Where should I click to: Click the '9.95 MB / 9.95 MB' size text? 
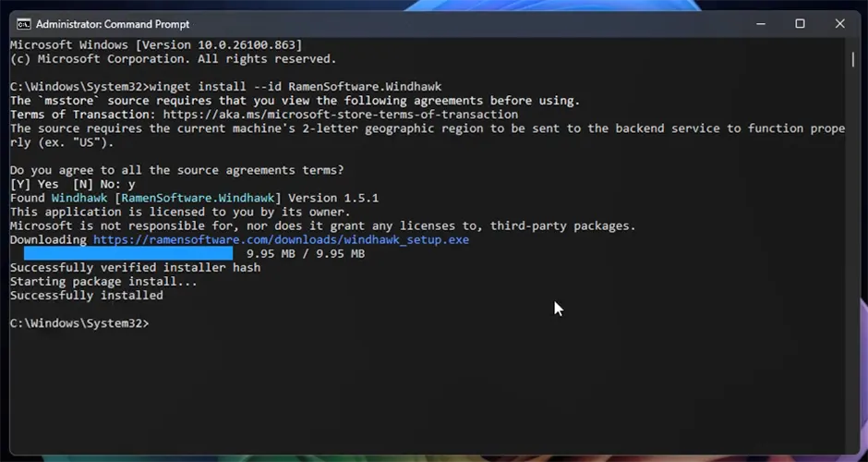point(305,253)
